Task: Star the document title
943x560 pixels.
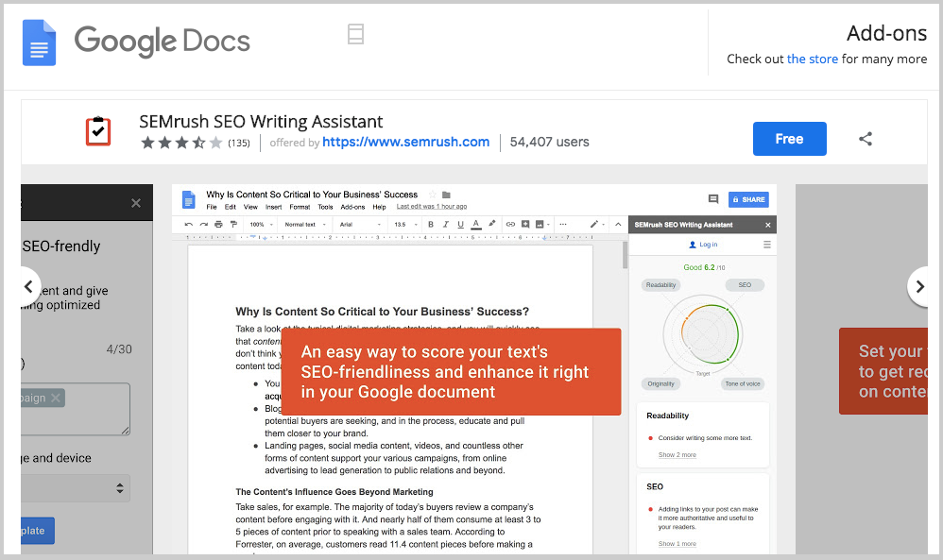Action: click(x=432, y=195)
